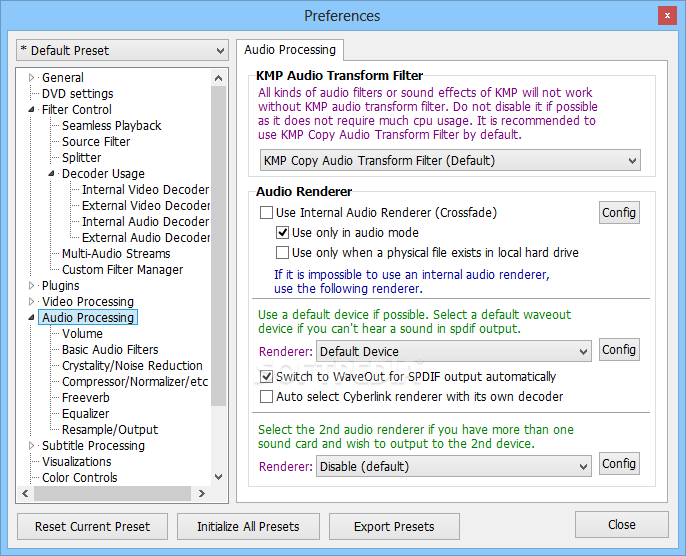This screenshot has height=556, width=686.
Task: Click Config next to second audio renderer
Action: 619,464
